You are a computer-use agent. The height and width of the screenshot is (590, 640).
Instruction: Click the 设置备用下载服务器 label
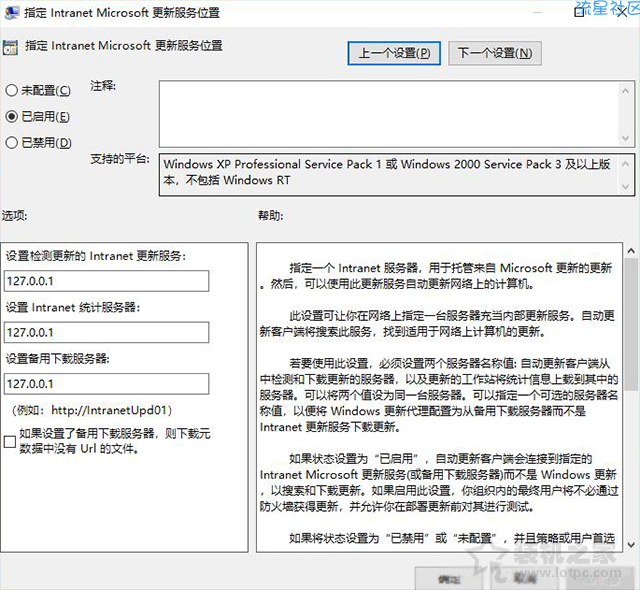[x=58, y=359]
